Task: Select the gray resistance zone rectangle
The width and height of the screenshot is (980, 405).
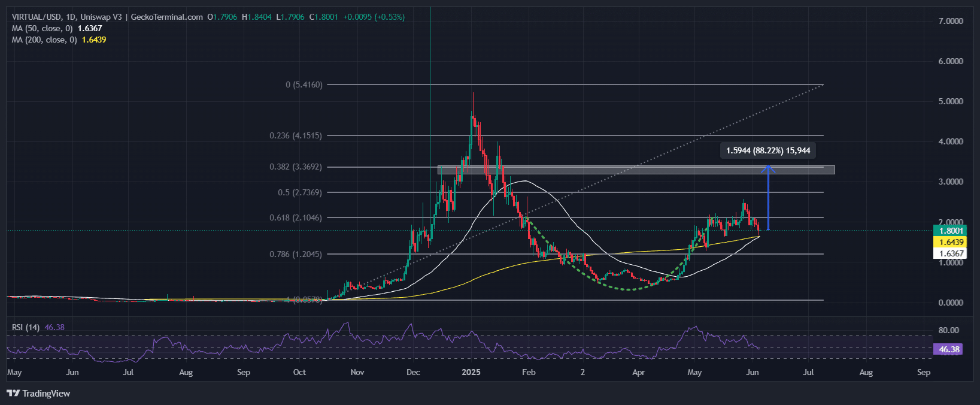Action: (x=636, y=170)
